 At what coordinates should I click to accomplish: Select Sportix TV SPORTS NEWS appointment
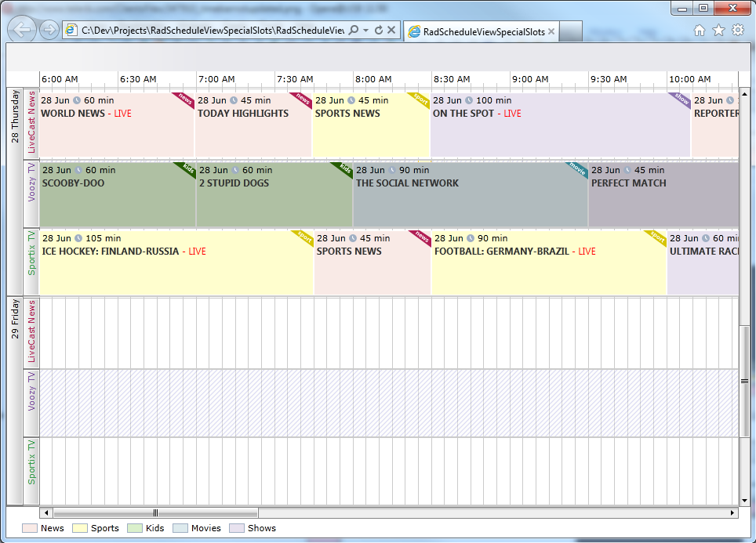pyautogui.click(x=373, y=262)
